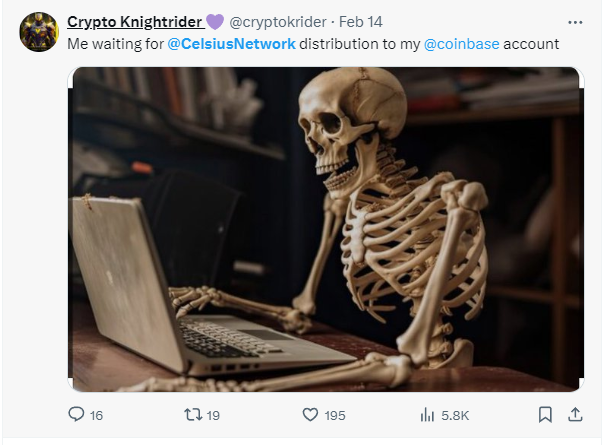Click the 5.8K views count
Viewport: 606px width, 445px height.
[455, 416]
